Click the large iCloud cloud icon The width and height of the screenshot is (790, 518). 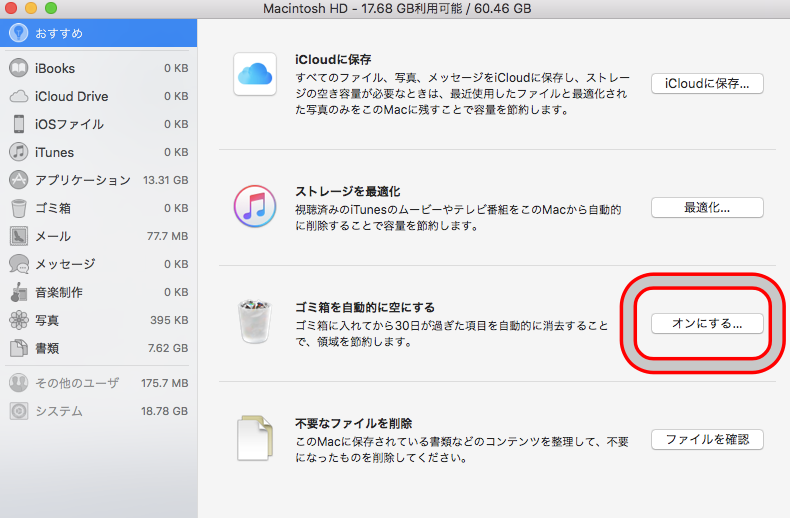click(x=255, y=74)
